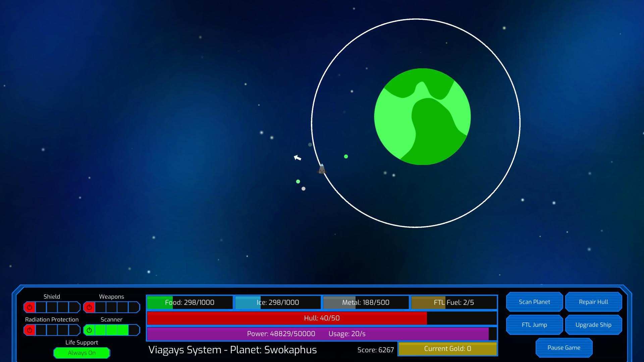
Task: Click the Scanner label
Action: click(x=111, y=319)
